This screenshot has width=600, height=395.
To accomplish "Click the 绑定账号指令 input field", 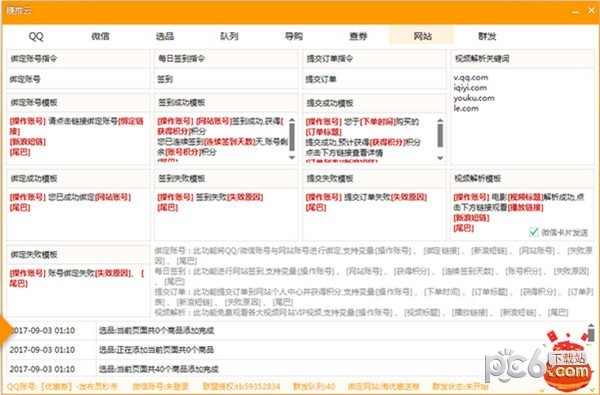I will tap(78, 79).
